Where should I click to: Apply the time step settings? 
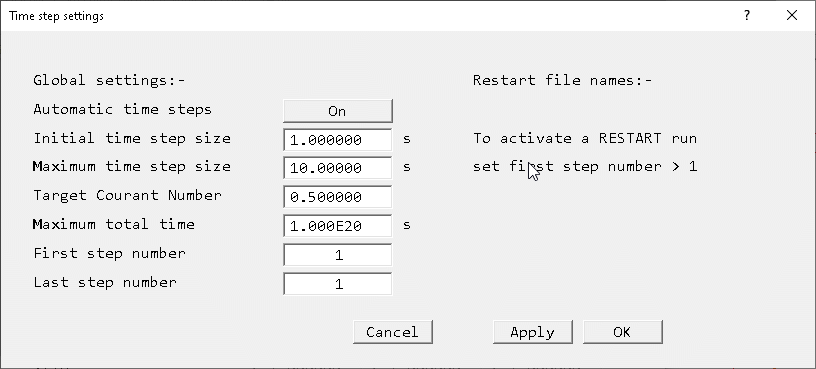point(533,332)
